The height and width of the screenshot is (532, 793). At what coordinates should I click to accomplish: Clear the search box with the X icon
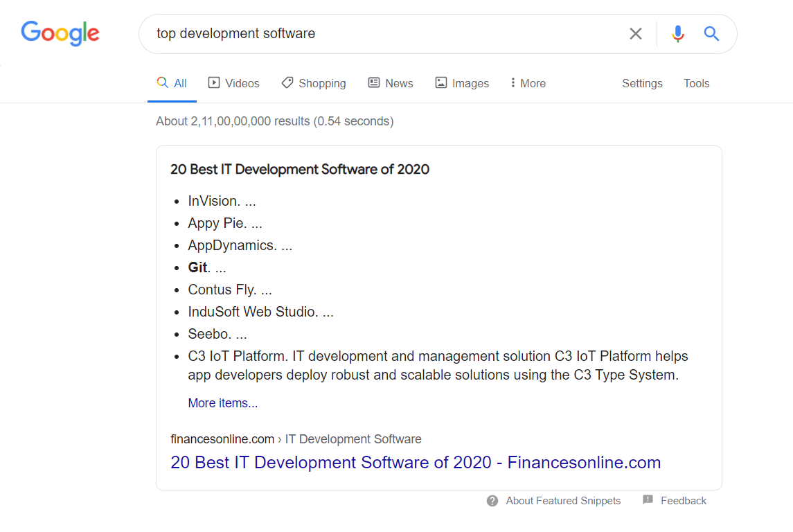pos(636,34)
